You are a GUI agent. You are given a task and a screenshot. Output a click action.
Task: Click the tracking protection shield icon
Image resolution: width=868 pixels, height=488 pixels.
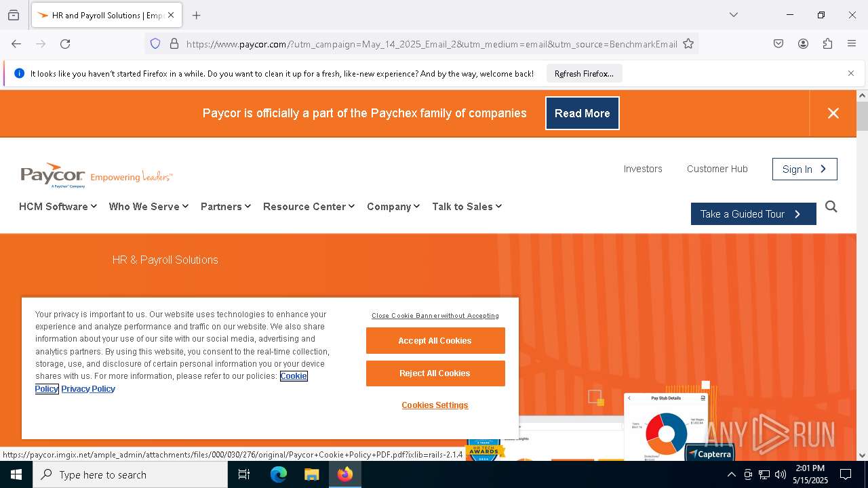155,43
